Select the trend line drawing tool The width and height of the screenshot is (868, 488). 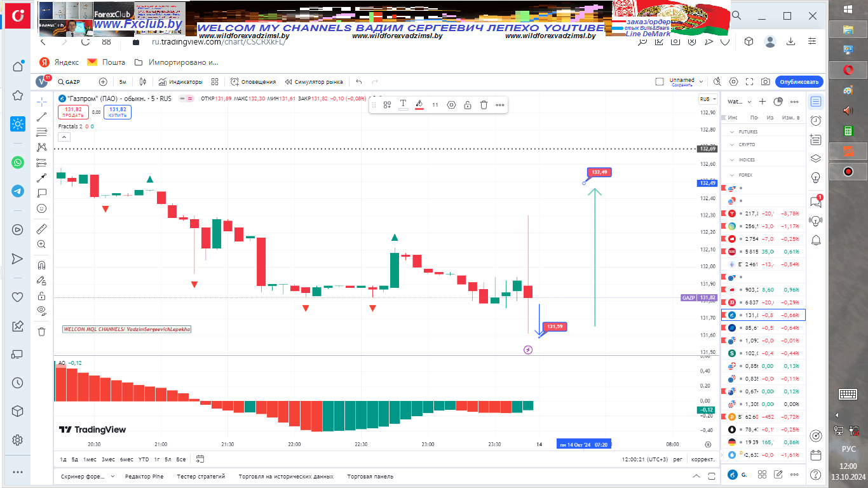[42, 117]
